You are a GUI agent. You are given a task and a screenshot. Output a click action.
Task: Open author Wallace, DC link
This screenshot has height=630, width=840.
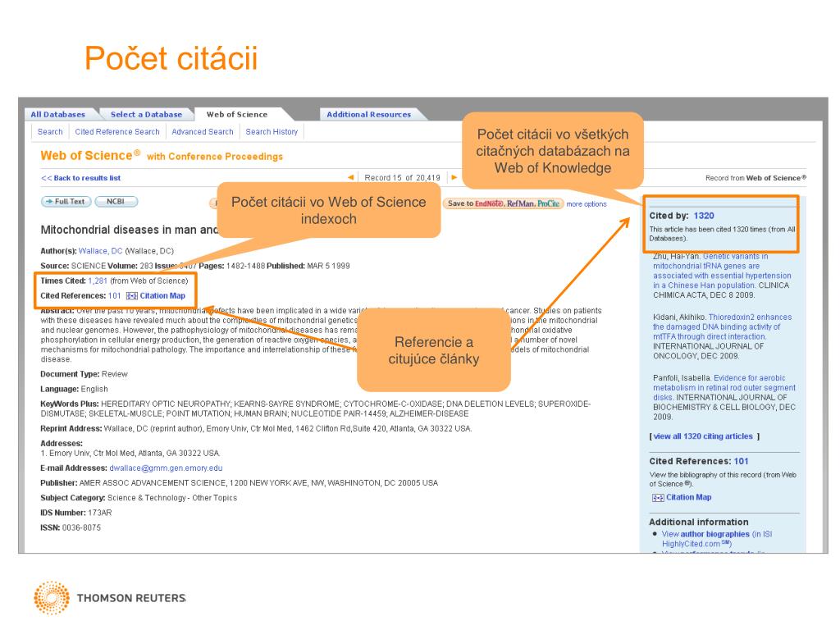tap(100, 251)
